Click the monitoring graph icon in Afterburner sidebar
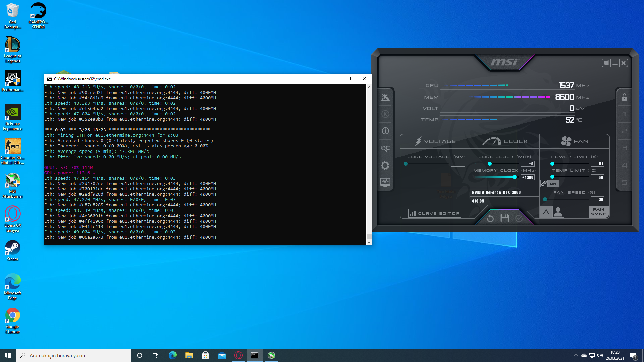 coord(385,182)
